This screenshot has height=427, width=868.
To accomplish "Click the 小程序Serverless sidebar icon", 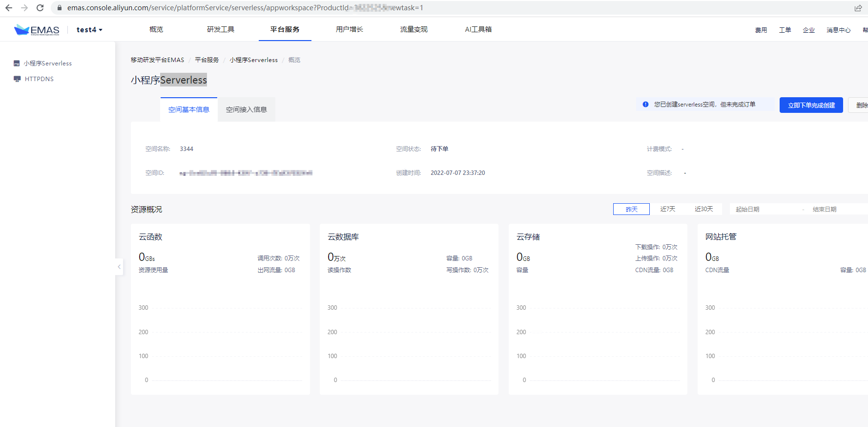I will [17, 64].
